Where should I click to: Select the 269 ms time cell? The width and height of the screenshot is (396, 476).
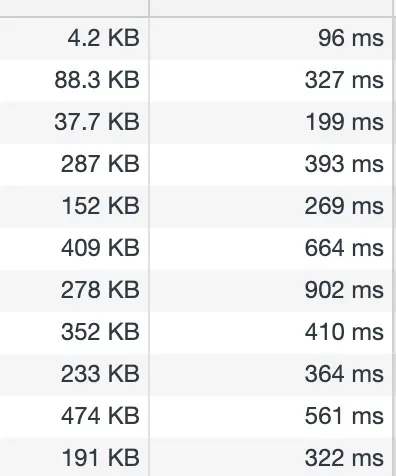[x=271, y=207]
